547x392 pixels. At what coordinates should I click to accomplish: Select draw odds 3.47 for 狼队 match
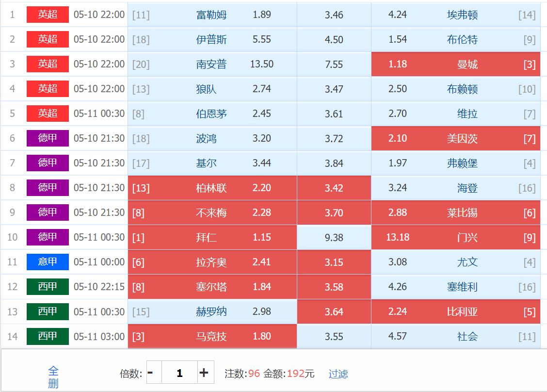coord(334,89)
